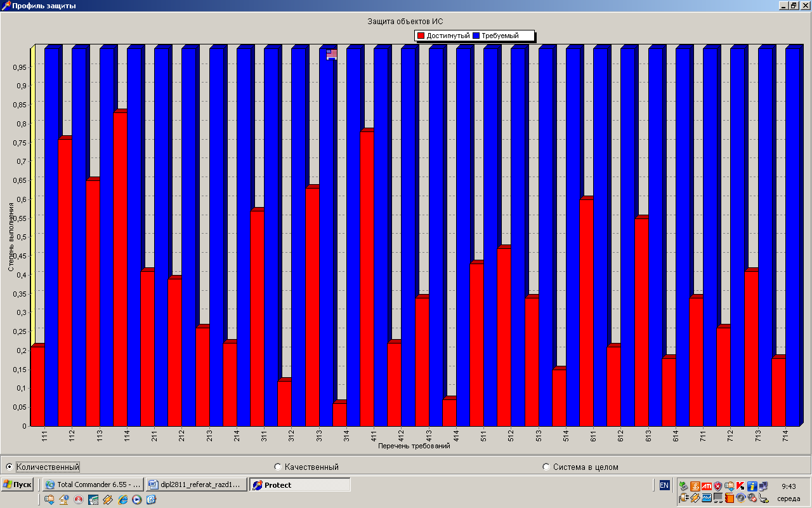The height and width of the screenshot is (508, 812).
Task: Launch Internet Explorer from quick launch
Action: tap(122, 499)
